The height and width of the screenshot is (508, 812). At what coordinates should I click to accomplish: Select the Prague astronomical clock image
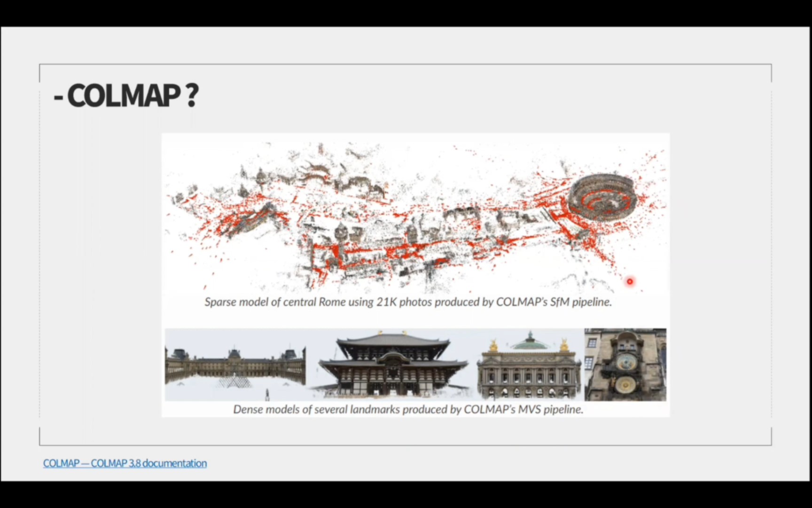(x=625, y=365)
